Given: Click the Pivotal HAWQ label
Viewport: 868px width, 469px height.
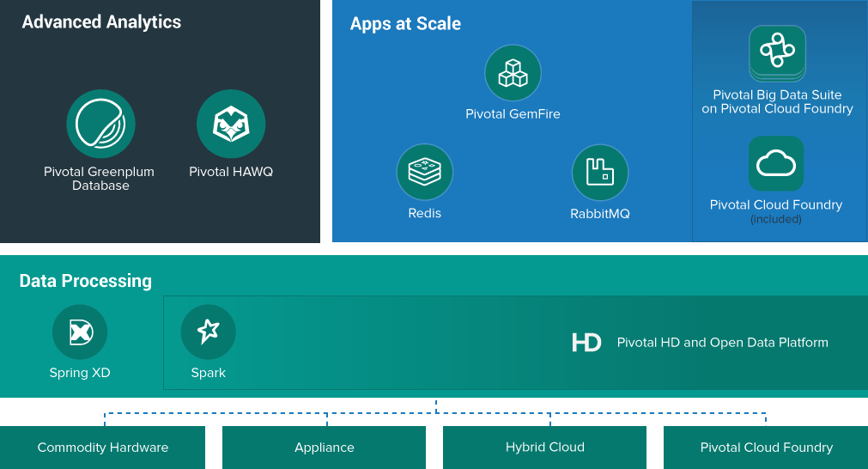Looking at the screenshot, I should (231, 172).
